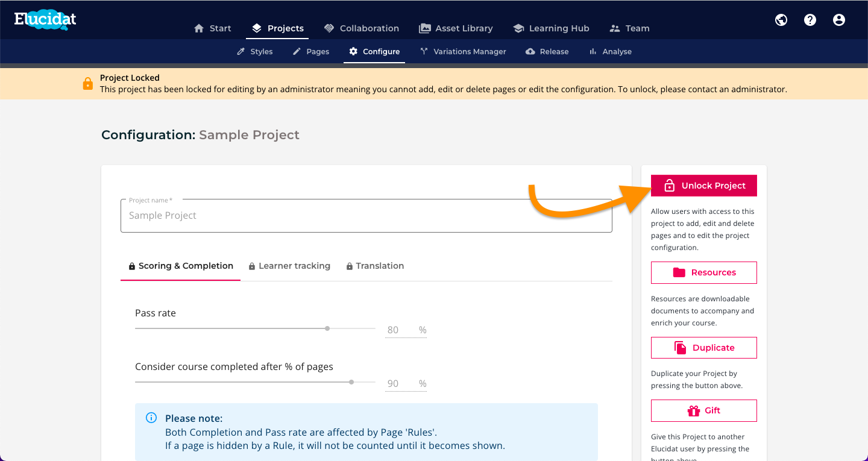
Task: Open the help question mark icon
Action: (x=810, y=20)
